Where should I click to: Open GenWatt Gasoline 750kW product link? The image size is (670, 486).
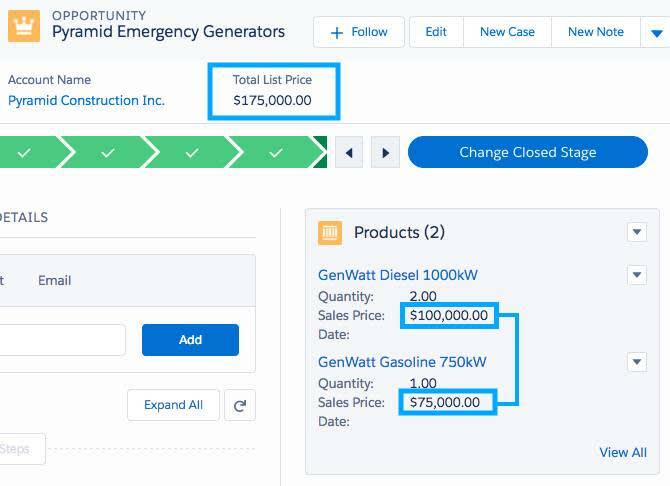coord(402,362)
